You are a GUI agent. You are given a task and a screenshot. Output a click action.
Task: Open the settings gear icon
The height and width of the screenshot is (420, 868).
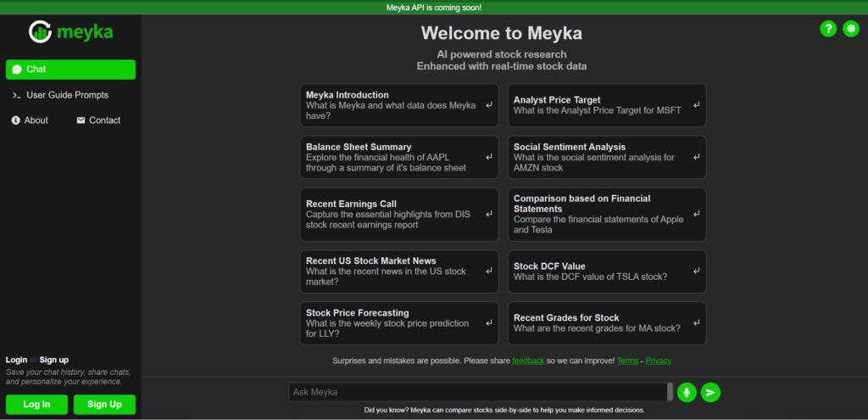[851, 29]
